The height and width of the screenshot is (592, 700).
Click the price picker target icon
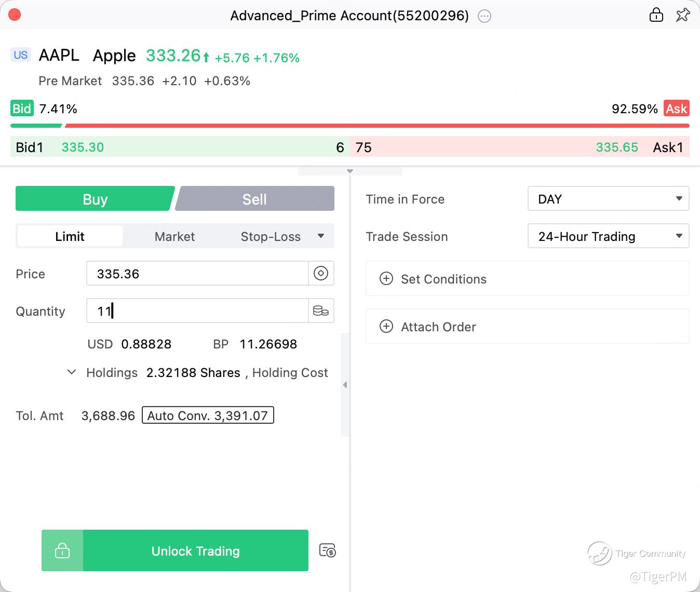[x=321, y=273]
